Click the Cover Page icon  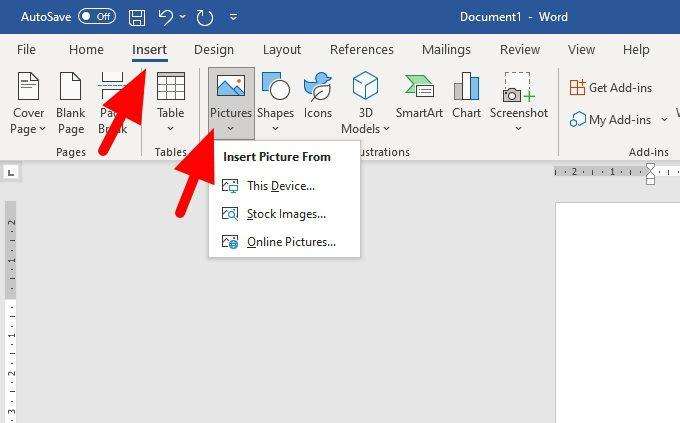pos(28,86)
